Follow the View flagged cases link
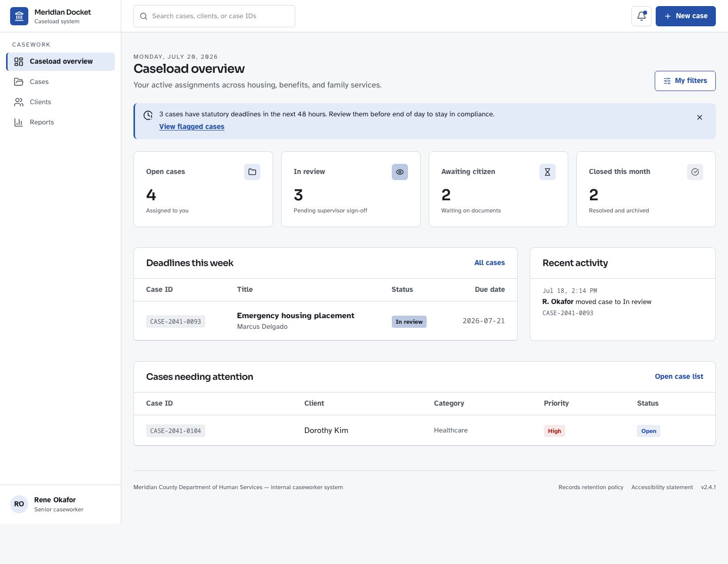The width and height of the screenshot is (728, 564). (x=192, y=126)
